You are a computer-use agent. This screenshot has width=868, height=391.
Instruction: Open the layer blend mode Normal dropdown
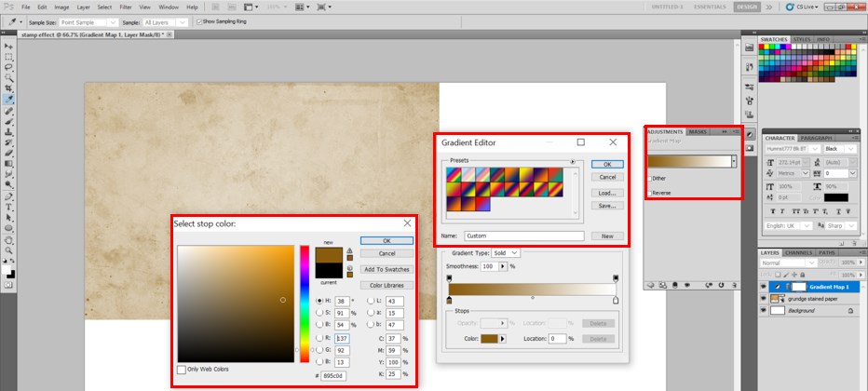788,263
